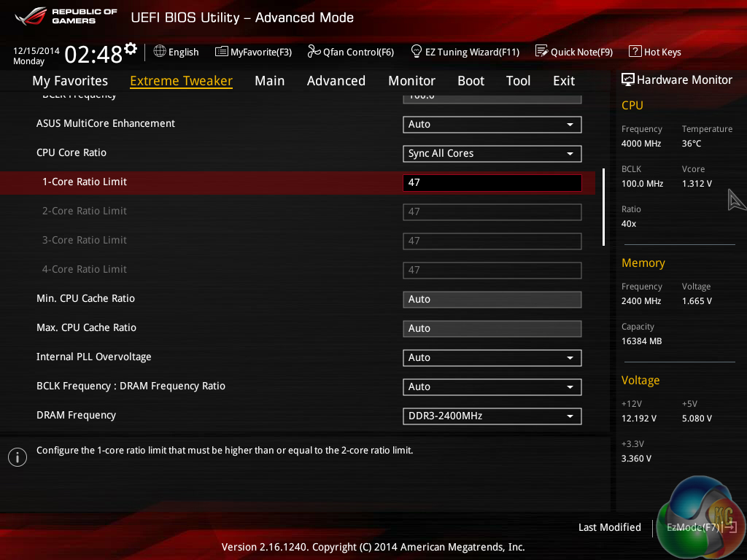The width and height of the screenshot is (747, 560).
Task: Click the 1-Core Ratio Limit input field
Action: pyautogui.click(x=492, y=183)
